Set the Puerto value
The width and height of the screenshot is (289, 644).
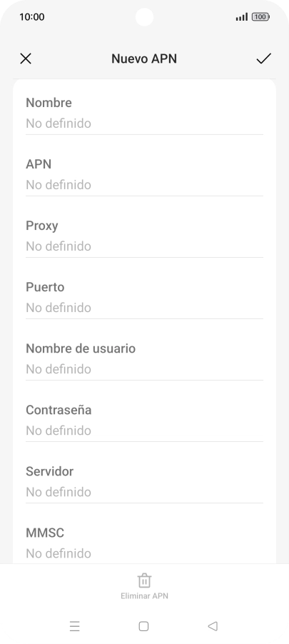point(144,297)
